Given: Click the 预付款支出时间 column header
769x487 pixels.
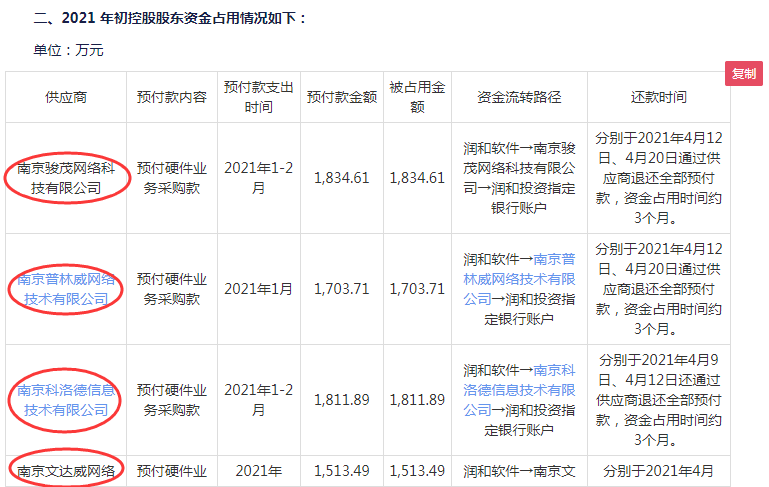Looking at the screenshot, I should pyautogui.click(x=259, y=97).
